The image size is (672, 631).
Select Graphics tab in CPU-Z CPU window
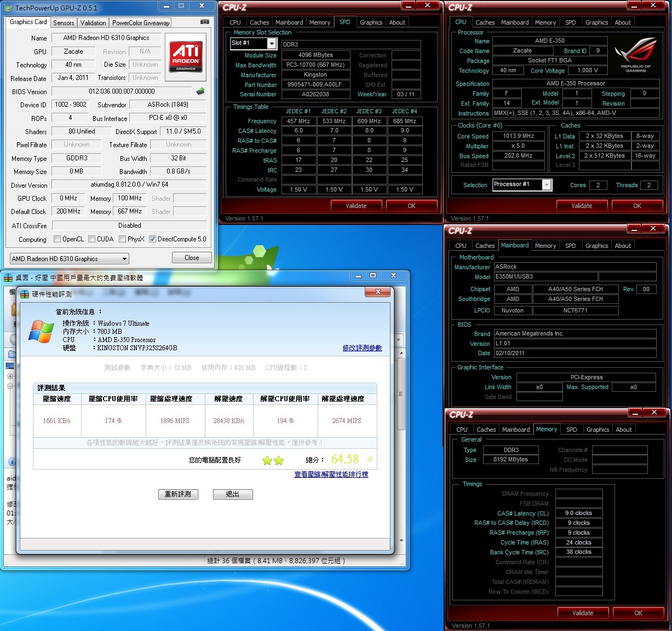596,22
